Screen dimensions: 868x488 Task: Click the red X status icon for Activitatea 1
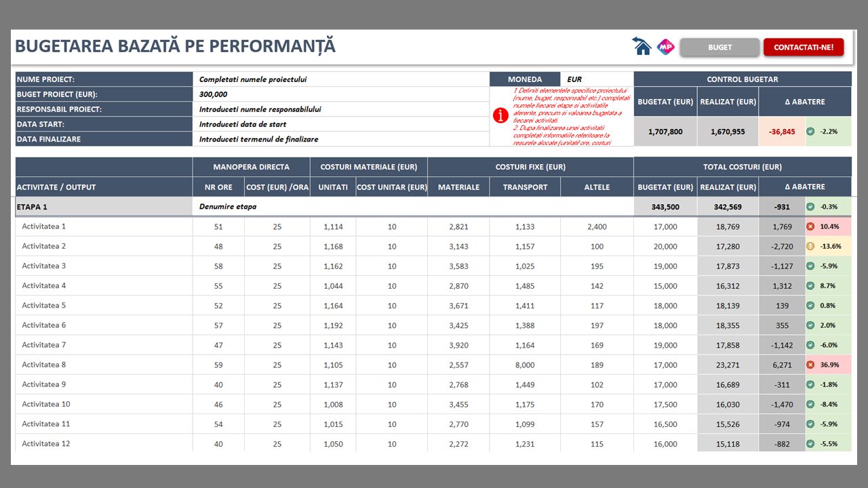point(810,226)
